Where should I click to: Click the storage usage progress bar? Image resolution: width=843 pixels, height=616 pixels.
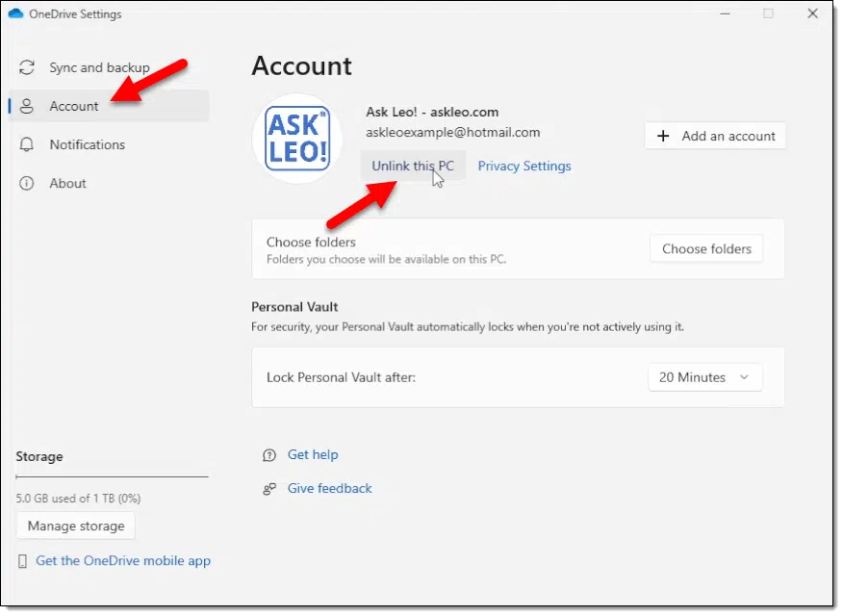point(113,476)
